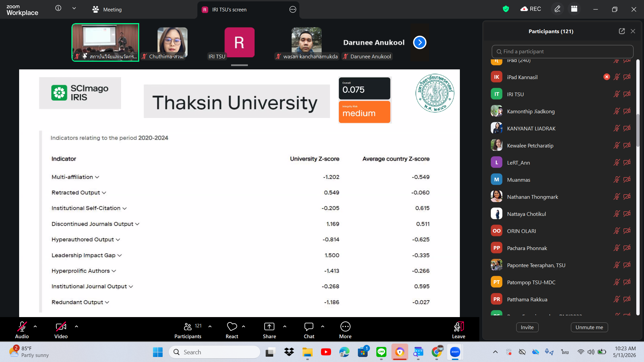Expand Multi-affiliation indicator chevron
The width and height of the screenshot is (644, 362).
[97, 177]
